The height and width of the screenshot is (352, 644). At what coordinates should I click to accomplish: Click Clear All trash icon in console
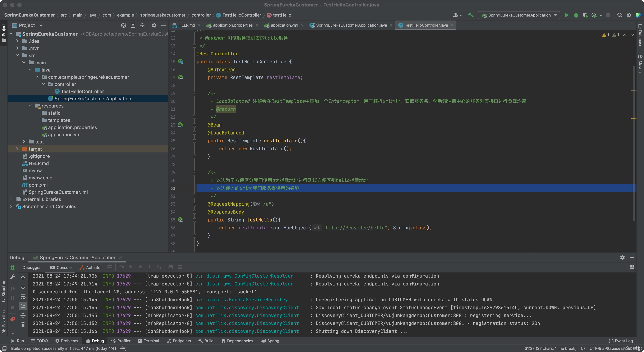tap(23, 324)
